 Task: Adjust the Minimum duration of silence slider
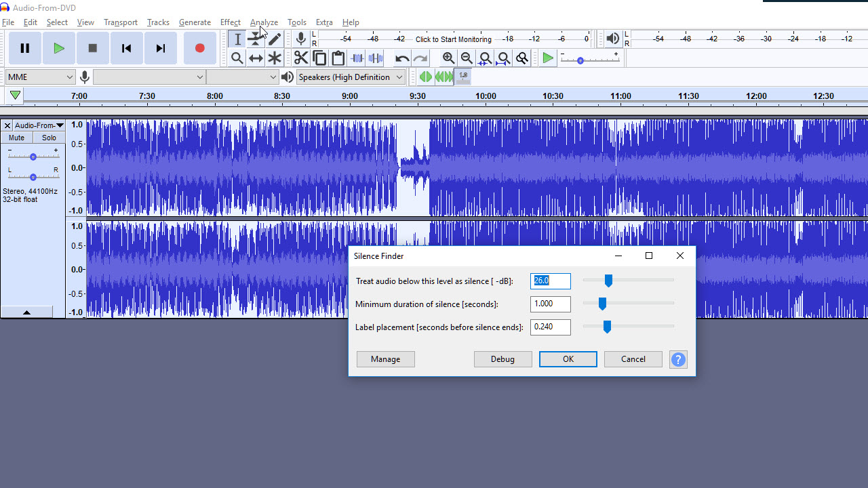[602, 304]
